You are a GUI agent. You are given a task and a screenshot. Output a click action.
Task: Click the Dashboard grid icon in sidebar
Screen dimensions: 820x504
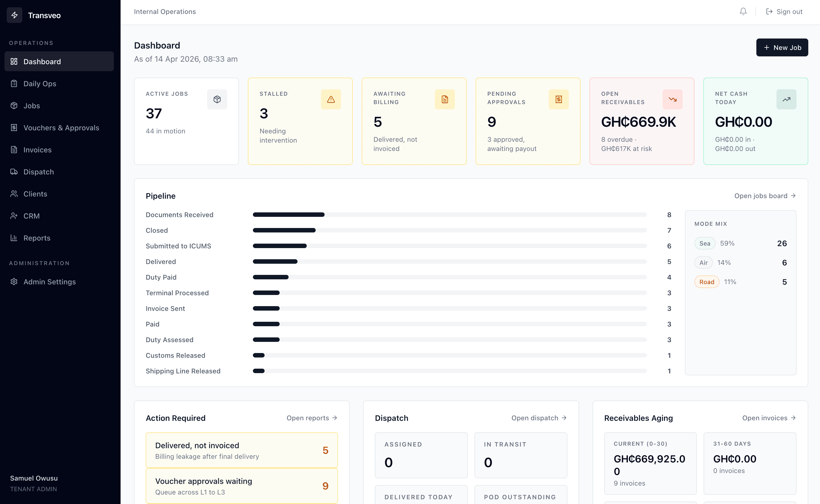14,61
